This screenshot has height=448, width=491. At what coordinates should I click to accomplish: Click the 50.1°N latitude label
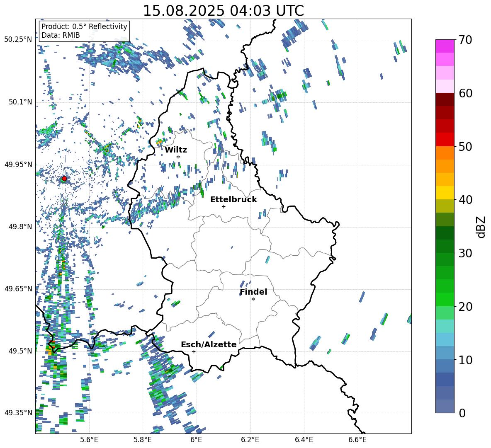click(20, 102)
